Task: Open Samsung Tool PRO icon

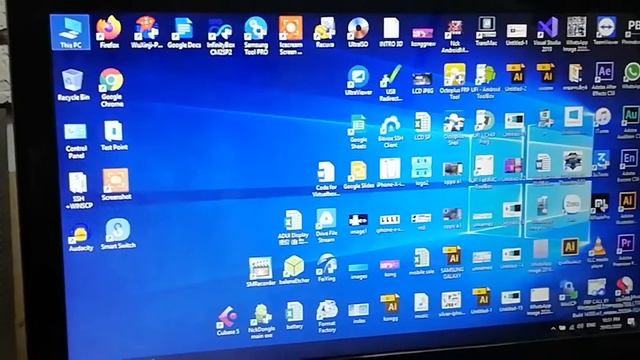Action: click(256, 37)
